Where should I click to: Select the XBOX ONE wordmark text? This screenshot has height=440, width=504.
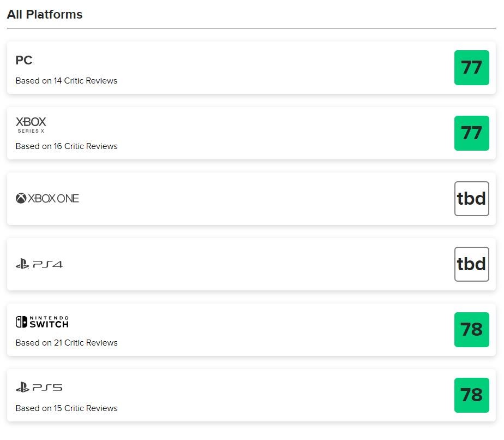pos(53,199)
